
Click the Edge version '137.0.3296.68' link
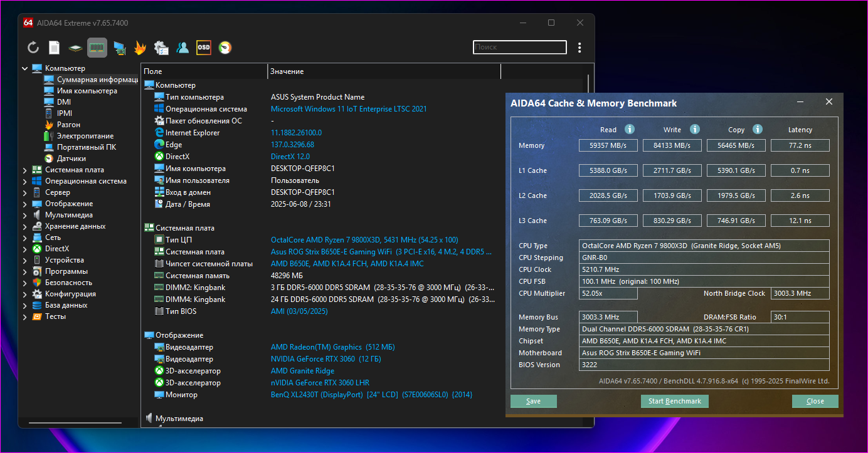(x=292, y=145)
